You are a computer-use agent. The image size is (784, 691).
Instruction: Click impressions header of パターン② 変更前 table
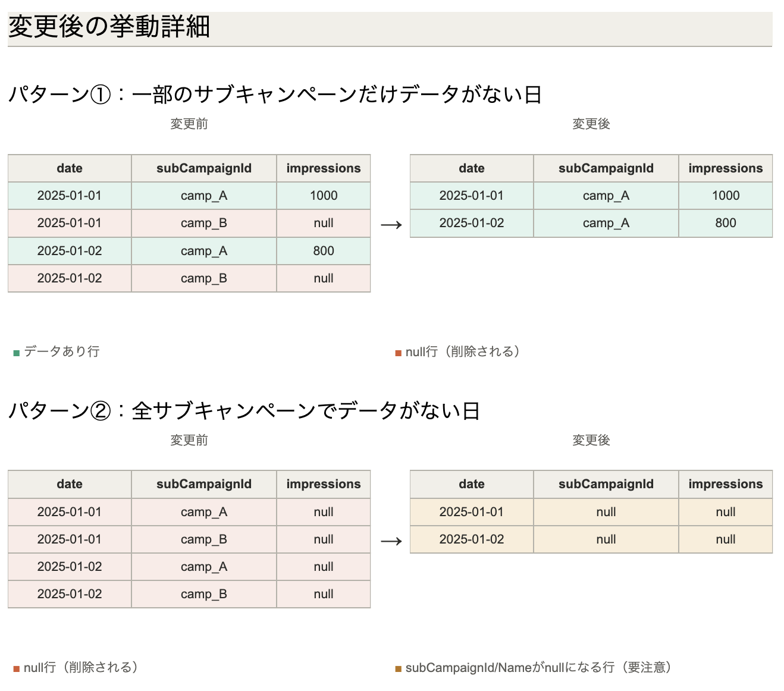click(x=324, y=484)
